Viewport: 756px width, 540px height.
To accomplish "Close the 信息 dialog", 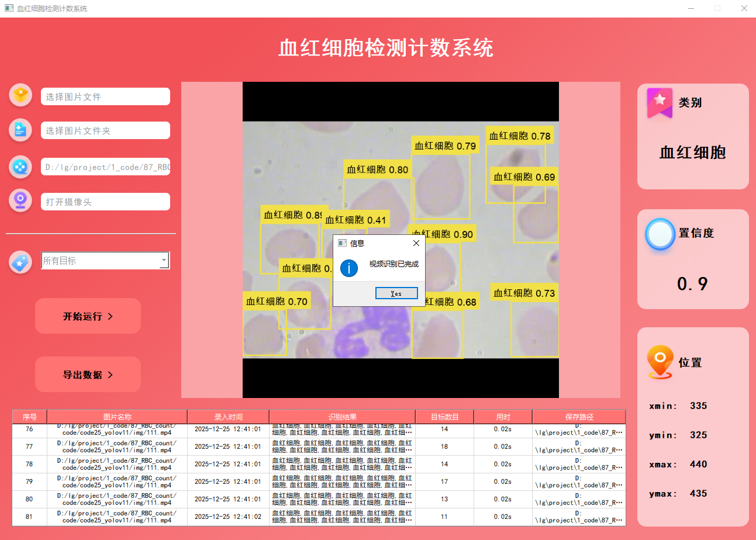I will (416, 243).
